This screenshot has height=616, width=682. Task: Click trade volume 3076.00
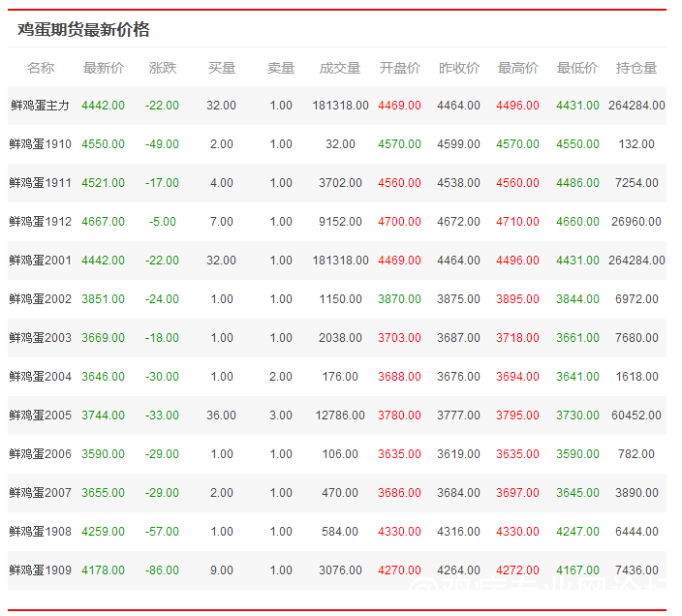[x=340, y=570]
